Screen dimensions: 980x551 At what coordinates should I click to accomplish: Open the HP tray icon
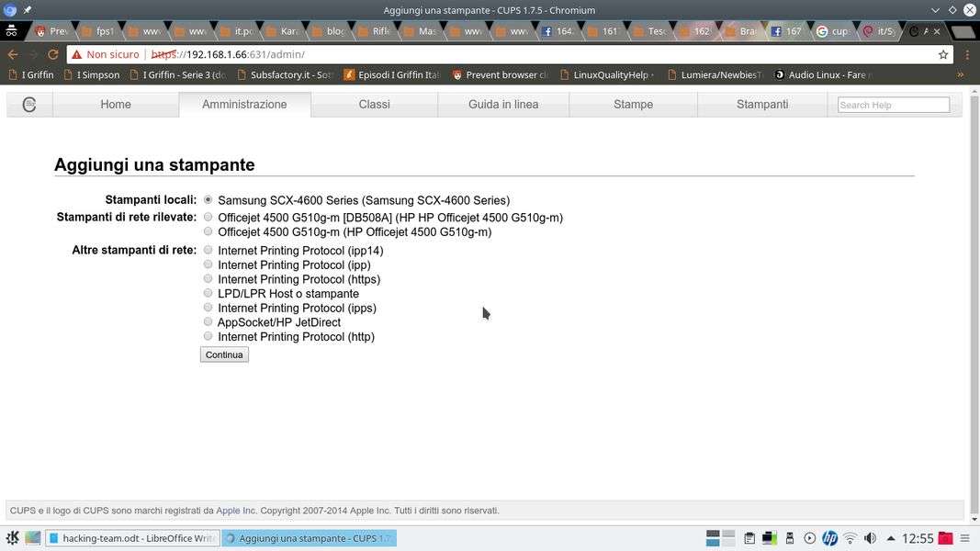[x=829, y=538]
